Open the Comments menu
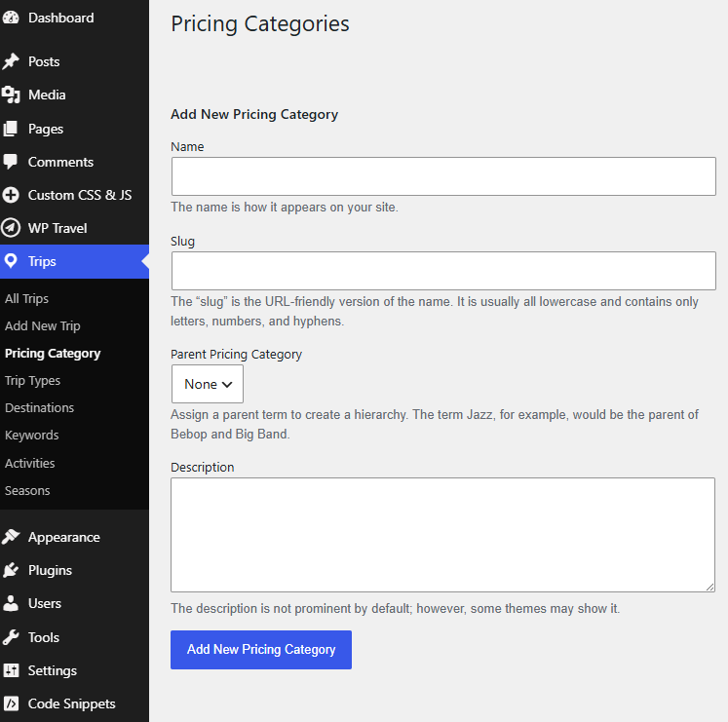728x722 pixels. pos(74,162)
